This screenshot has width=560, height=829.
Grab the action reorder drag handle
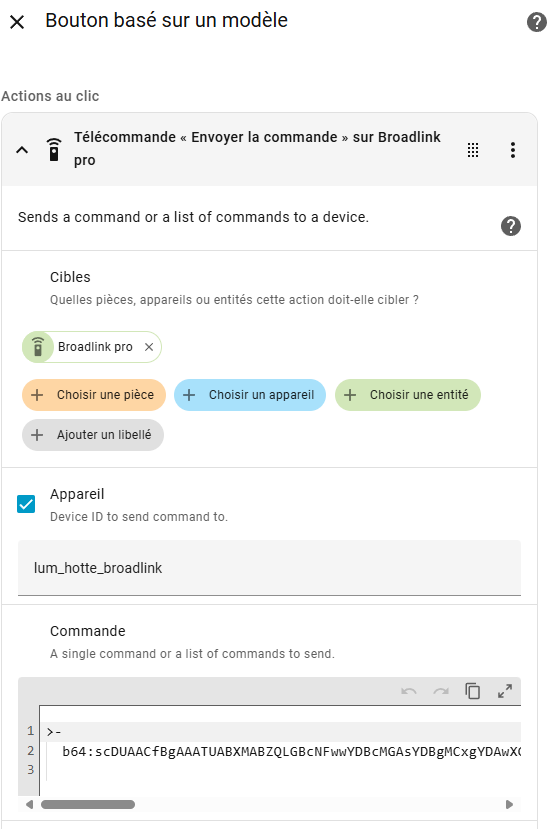[473, 150]
